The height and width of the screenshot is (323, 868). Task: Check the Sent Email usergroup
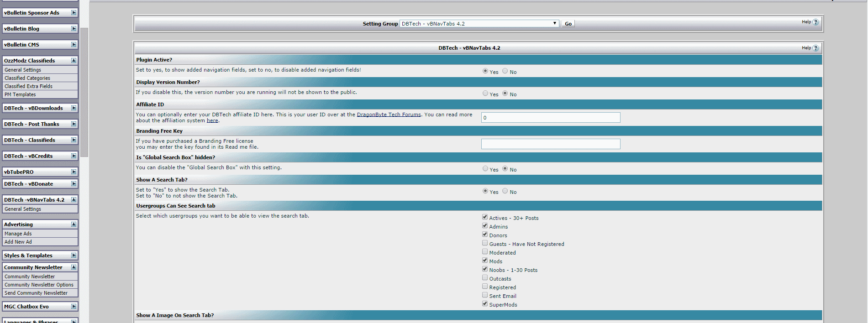(485, 295)
